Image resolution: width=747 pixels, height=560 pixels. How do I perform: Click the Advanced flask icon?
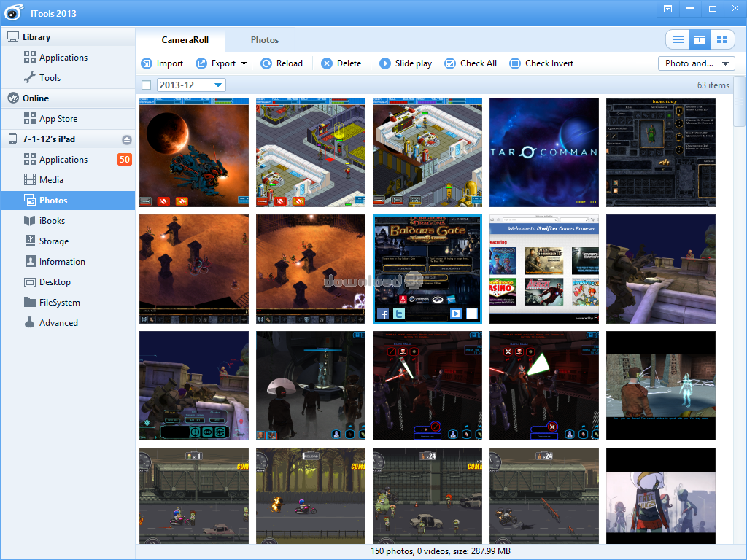click(29, 322)
